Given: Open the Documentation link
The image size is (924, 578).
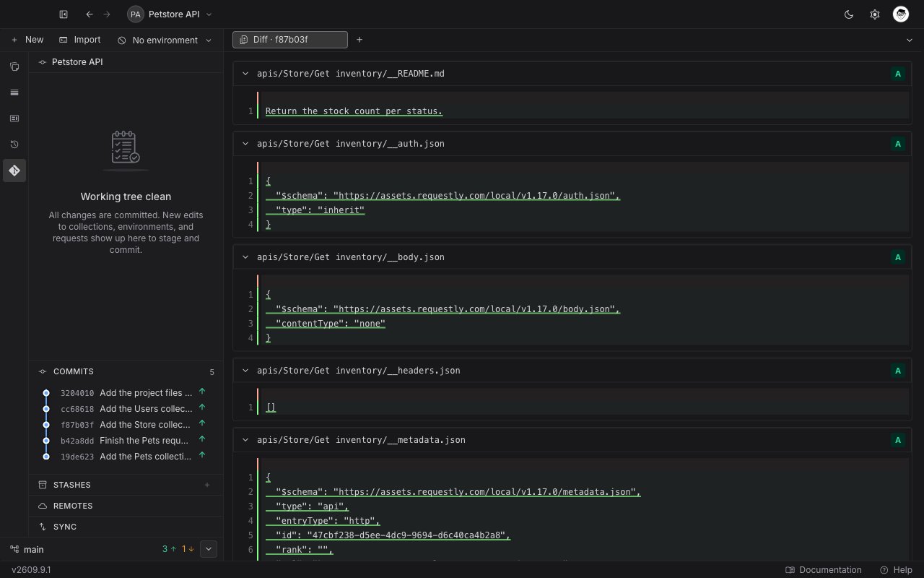Looking at the screenshot, I should 824,570.
